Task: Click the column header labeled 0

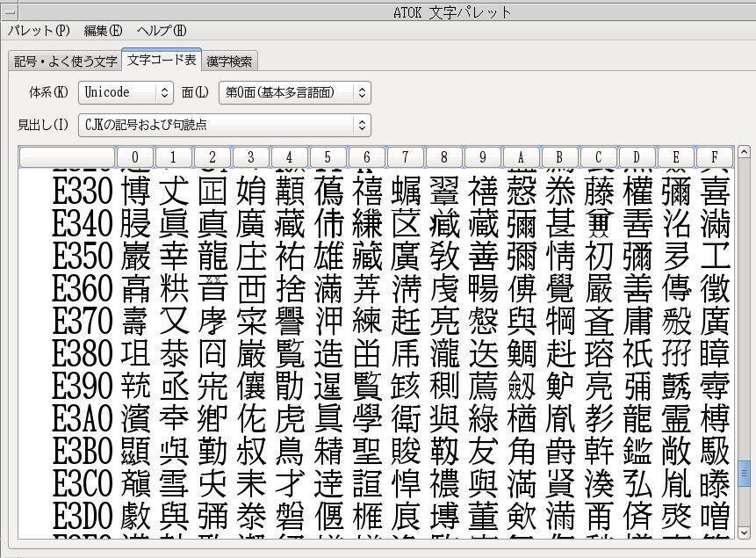Action: click(134, 158)
